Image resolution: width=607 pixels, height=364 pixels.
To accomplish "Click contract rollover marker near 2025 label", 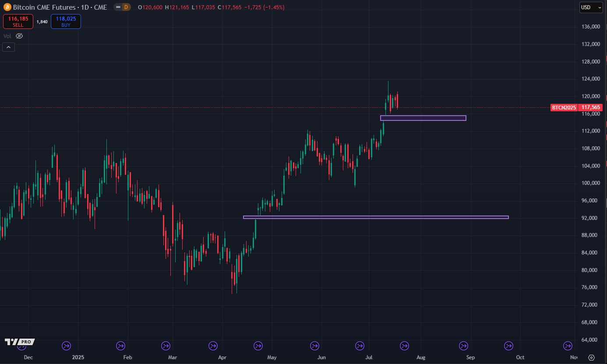I will coord(66,346).
